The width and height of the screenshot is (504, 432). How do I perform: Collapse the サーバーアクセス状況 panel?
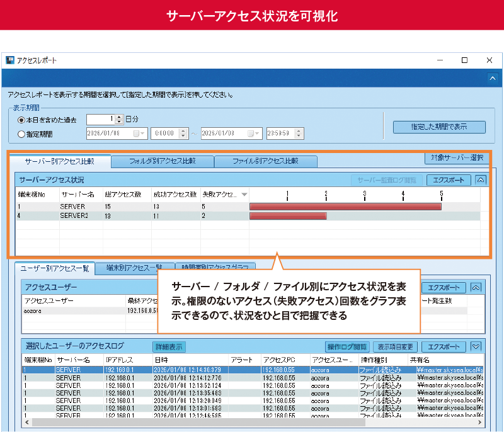(x=481, y=180)
